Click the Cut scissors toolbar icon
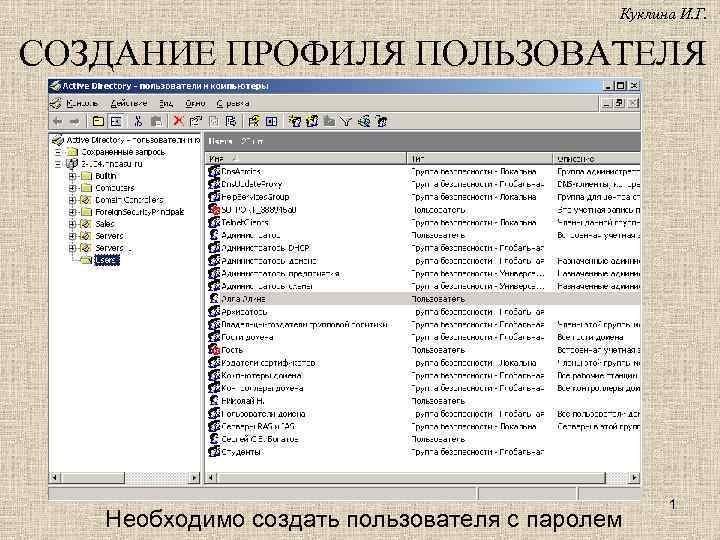The height and width of the screenshot is (540, 720). 138,121
